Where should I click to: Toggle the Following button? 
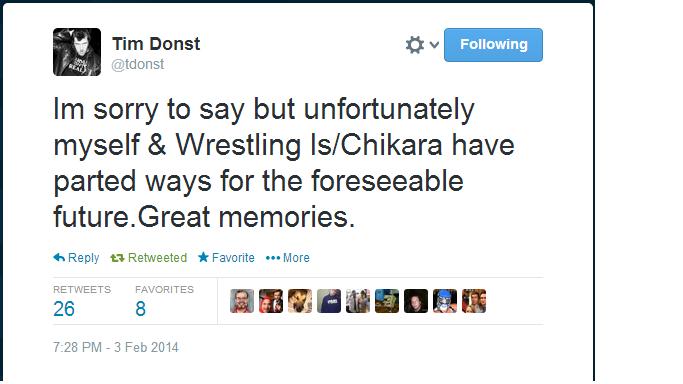pos(493,45)
